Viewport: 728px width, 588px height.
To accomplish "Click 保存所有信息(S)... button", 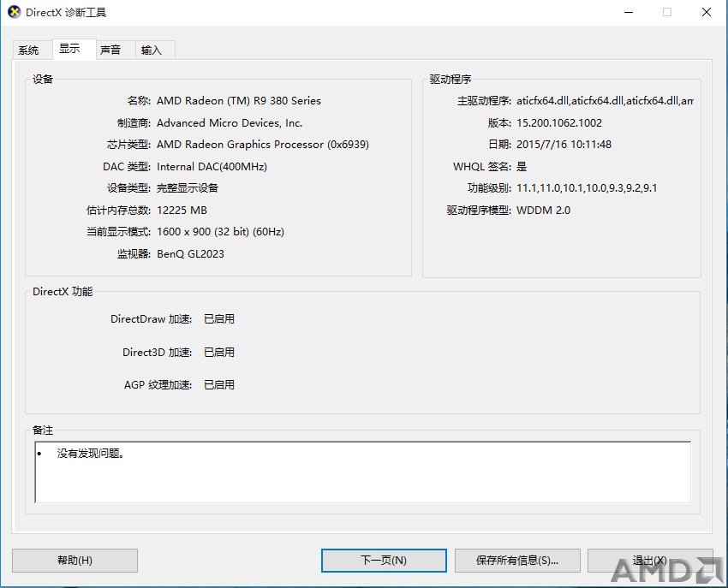I will [517, 560].
